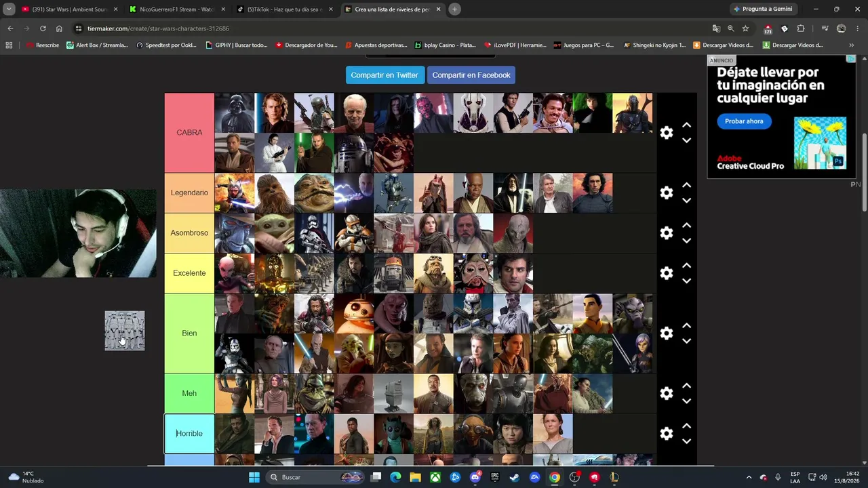This screenshot has height=488, width=868.
Task: Reload the tiermaker page
Action: (x=43, y=28)
